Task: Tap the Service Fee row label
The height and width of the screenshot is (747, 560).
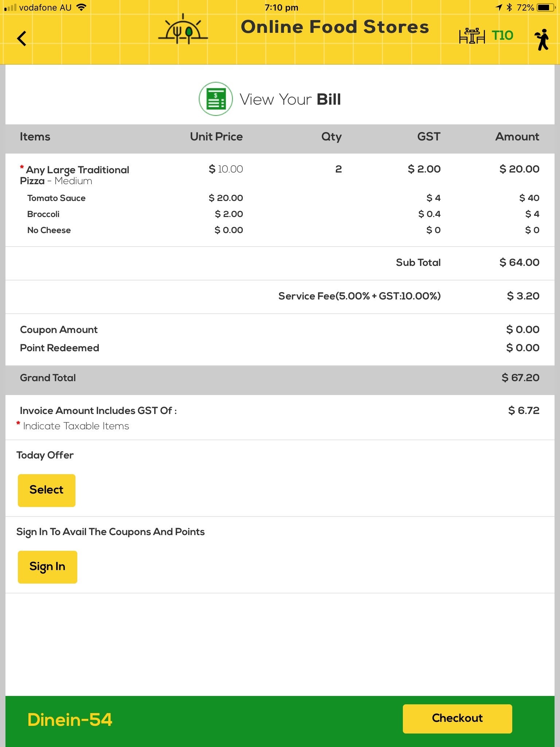Action: (x=359, y=296)
